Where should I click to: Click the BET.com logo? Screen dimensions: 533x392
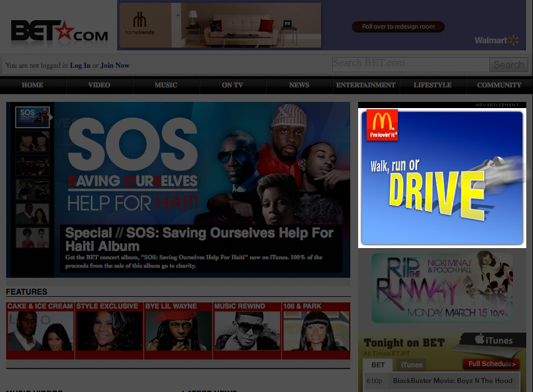[59, 32]
